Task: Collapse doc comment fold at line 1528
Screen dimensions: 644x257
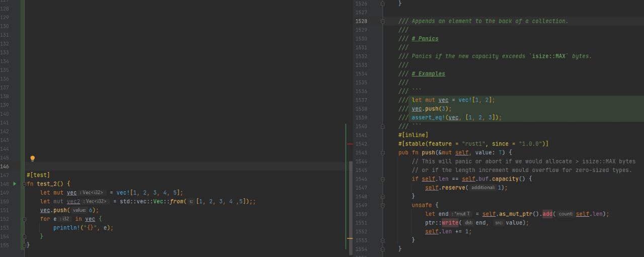Action: pos(383,21)
